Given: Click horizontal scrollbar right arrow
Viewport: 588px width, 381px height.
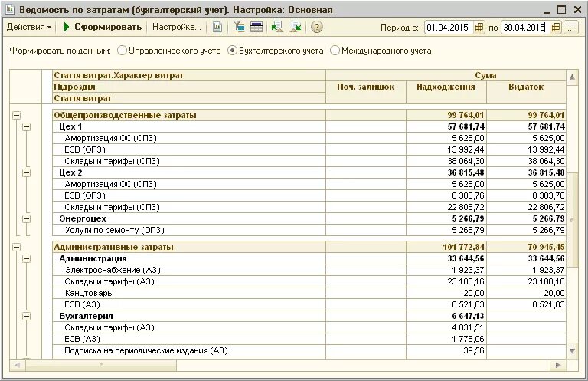Looking at the screenshot, I should (558, 365).
